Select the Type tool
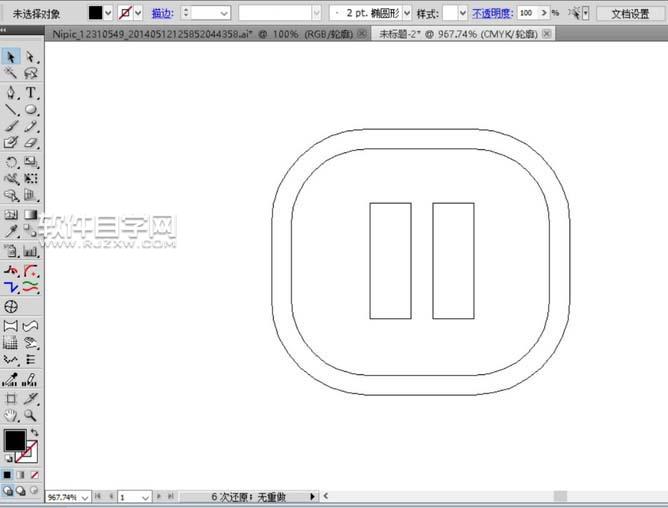The width and height of the screenshot is (668, 508). 31,92
